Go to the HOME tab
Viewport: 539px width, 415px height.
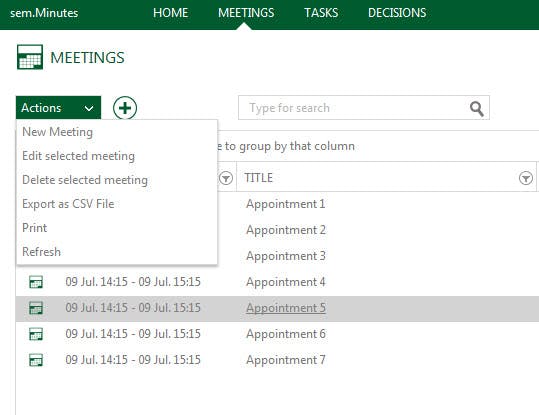tap(170, 13)
